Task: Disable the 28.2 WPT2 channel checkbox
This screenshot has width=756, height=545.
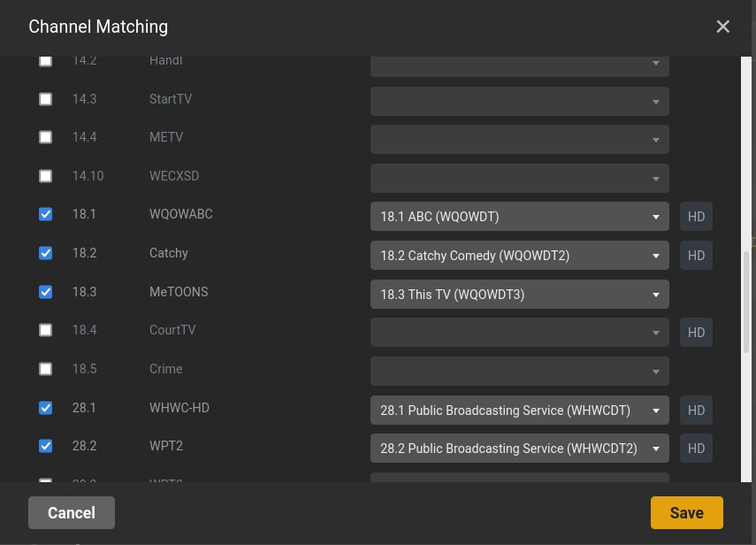Action: pos(46,446)
